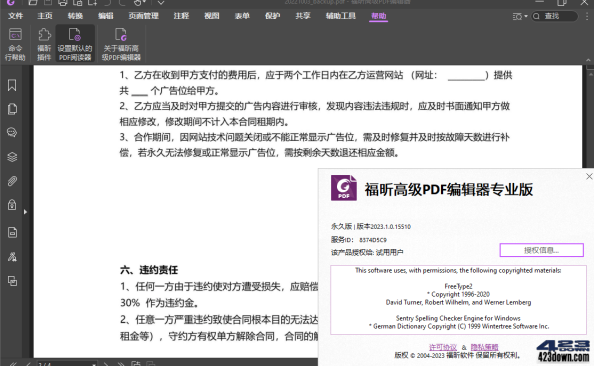Open About Foxit PDF Editor (关于福昕高级PDF编辑器)
Screen dimensions: 594x366
point(121,44)
